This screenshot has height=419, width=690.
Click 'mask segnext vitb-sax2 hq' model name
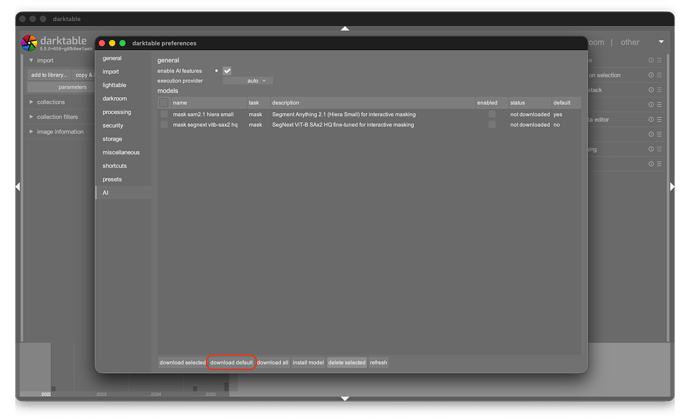click(x=205, y=125)
